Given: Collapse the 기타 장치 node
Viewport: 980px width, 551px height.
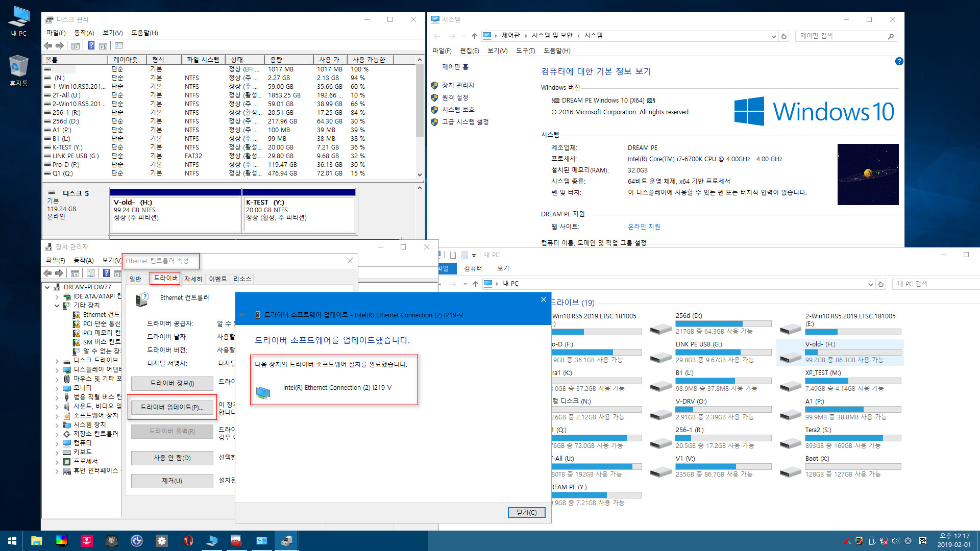Looking at the screenshot, I should 57,306.
